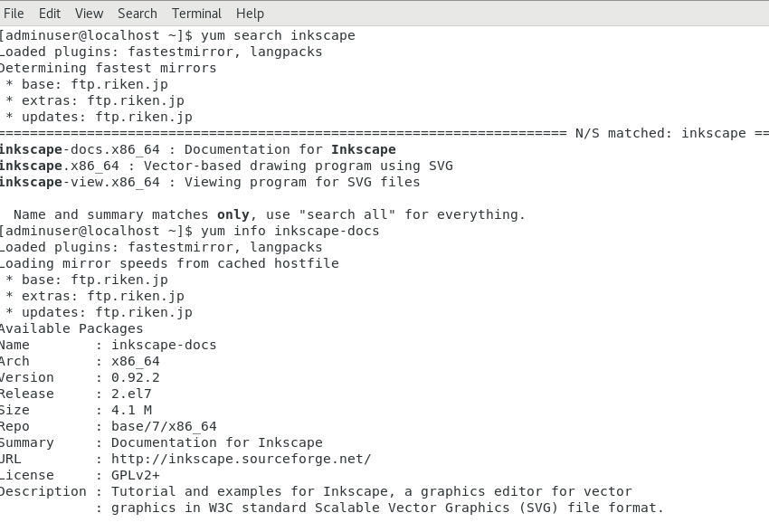Click the "Determining fastest mirrors" line
769x532 pixels.
tap(107, 68)
